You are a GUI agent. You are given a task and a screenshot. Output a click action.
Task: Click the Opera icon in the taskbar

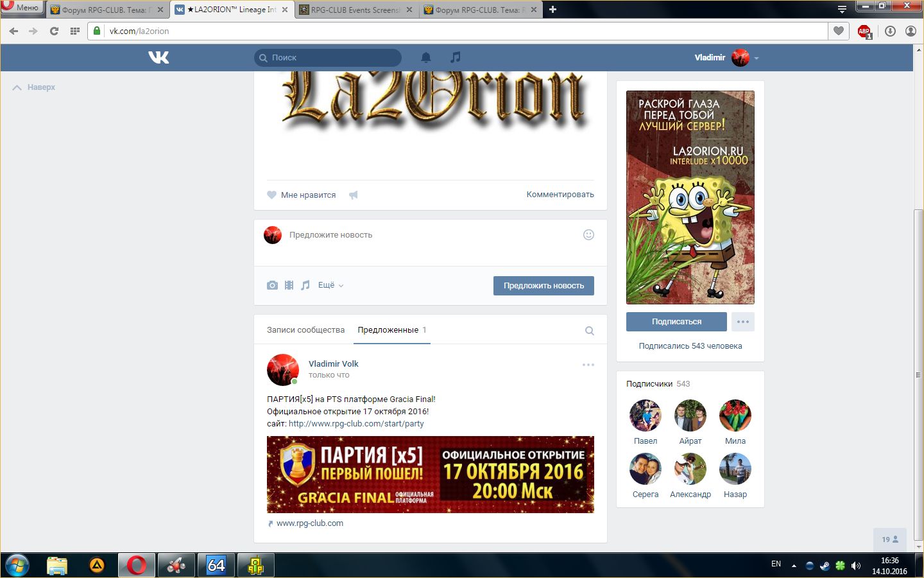[x=136, y=565]
